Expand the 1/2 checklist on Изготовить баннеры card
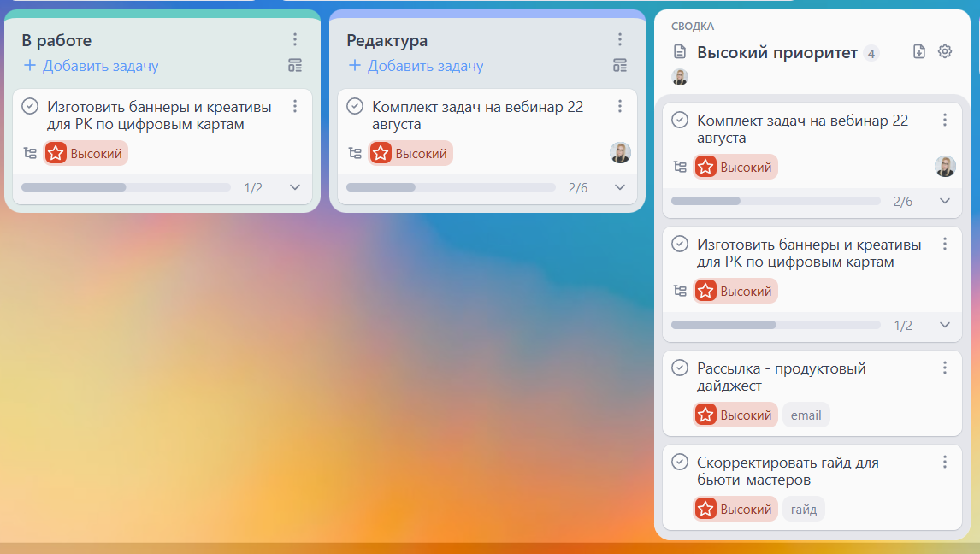 pos(295,186)
